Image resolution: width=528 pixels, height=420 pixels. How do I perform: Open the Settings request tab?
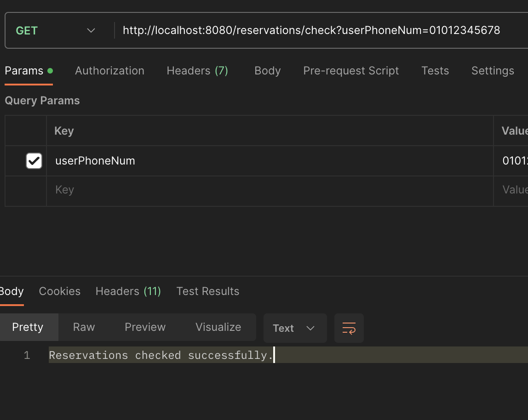click(492, 70)
